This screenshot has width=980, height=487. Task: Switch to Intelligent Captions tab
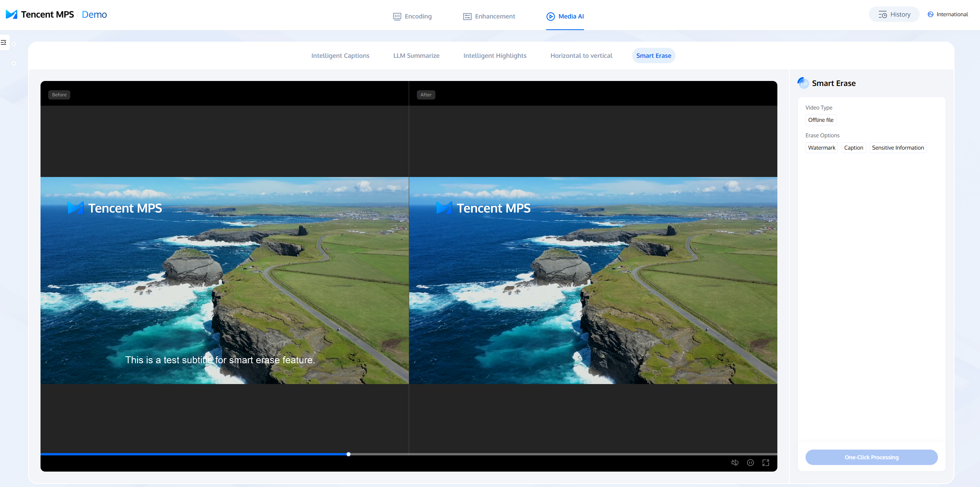point(340,56)
